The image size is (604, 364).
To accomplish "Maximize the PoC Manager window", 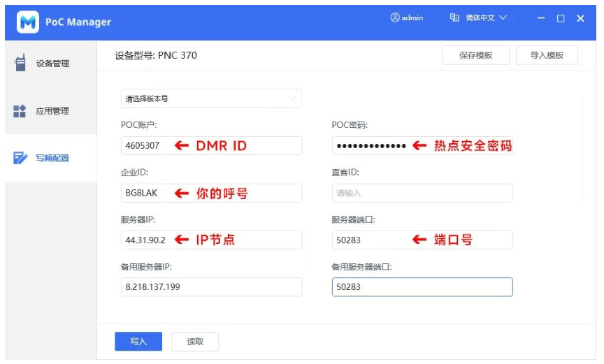I will (x=561, y=19).
